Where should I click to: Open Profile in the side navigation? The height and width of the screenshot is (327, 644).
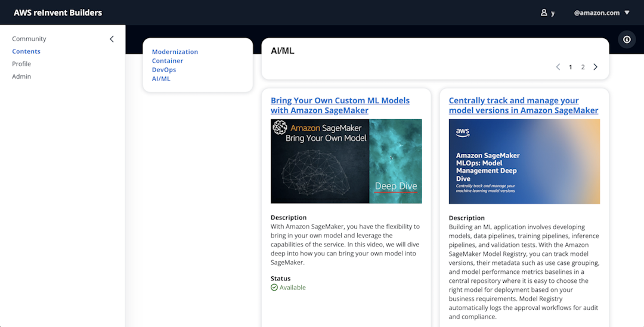[21, 64]
